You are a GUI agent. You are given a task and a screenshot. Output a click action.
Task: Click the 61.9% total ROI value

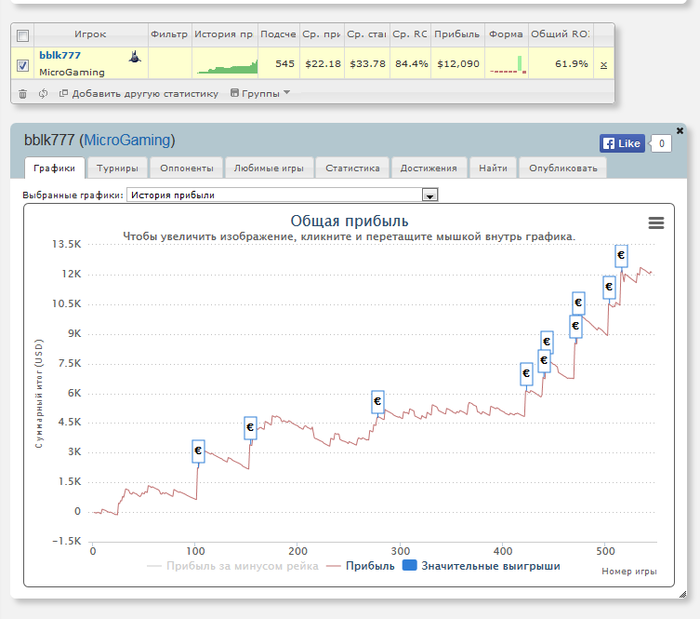click(571, 64)
